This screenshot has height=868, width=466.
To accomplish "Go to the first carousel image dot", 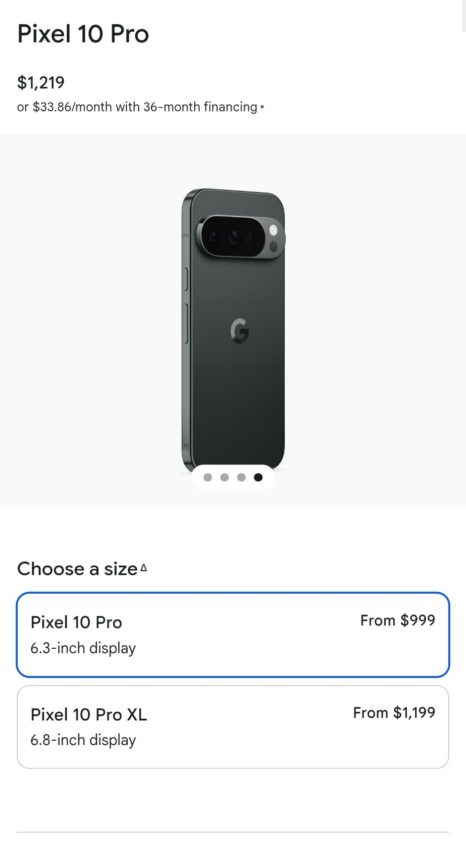I will [208, 477].
